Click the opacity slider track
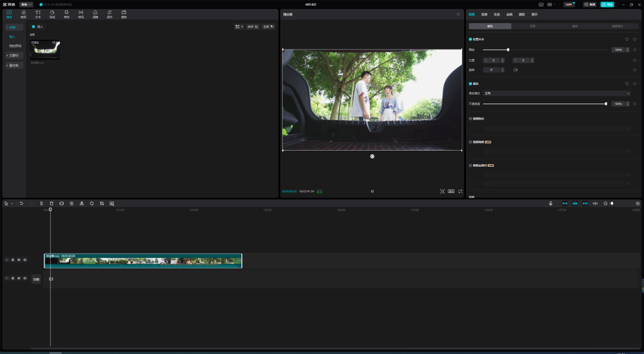The height and width of the screenshot is (354, 644). 544,104
